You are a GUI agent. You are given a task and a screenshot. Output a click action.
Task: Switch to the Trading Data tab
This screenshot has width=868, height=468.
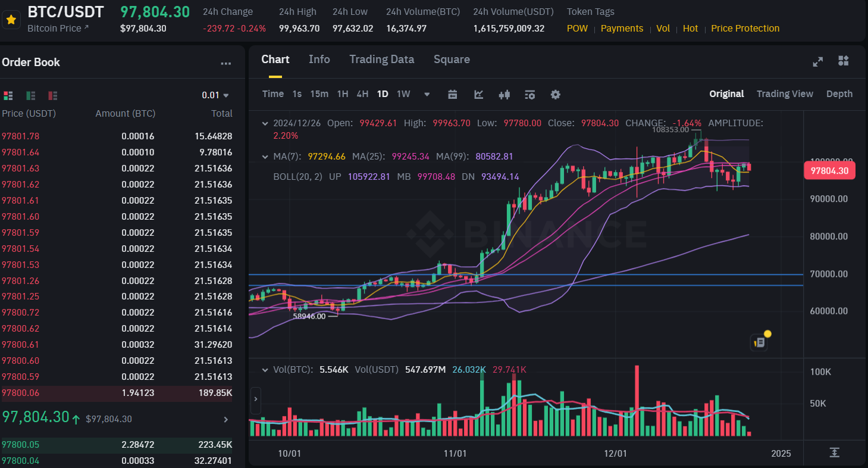[x=381, y=59]
